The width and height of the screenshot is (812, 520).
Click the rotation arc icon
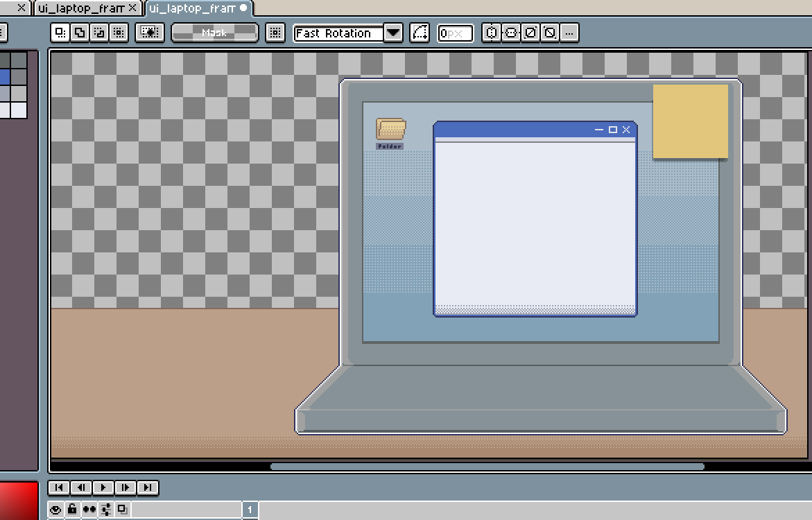coord(420,33)
